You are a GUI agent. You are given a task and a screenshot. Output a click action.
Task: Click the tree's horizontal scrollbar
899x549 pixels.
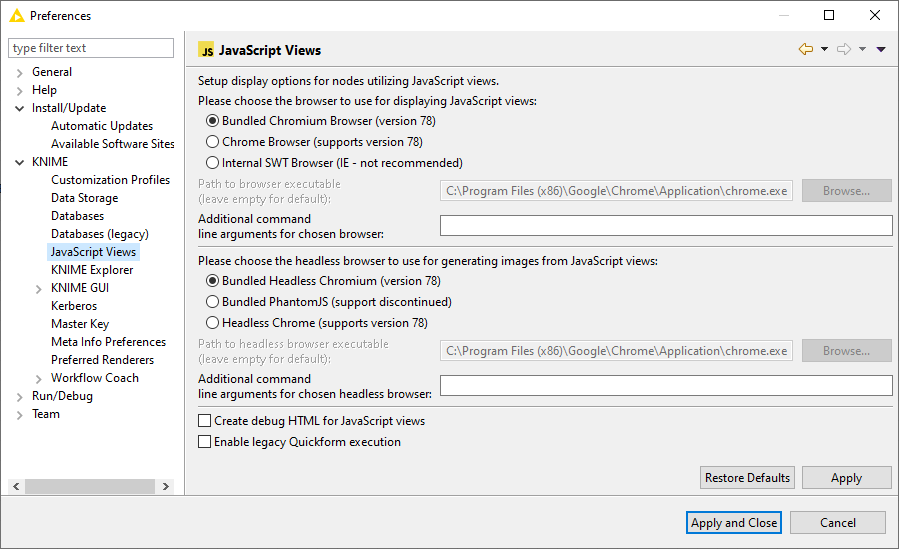[x=90, y=486]
